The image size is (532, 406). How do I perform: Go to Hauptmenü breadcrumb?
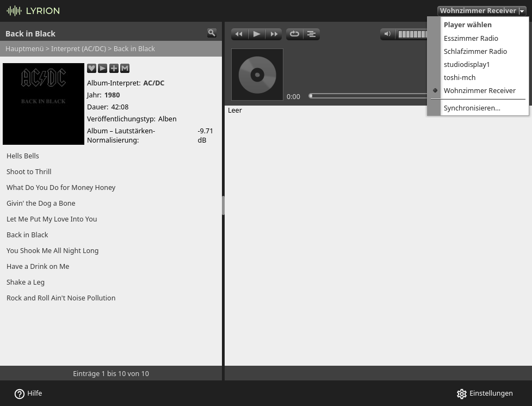(24, 48)
